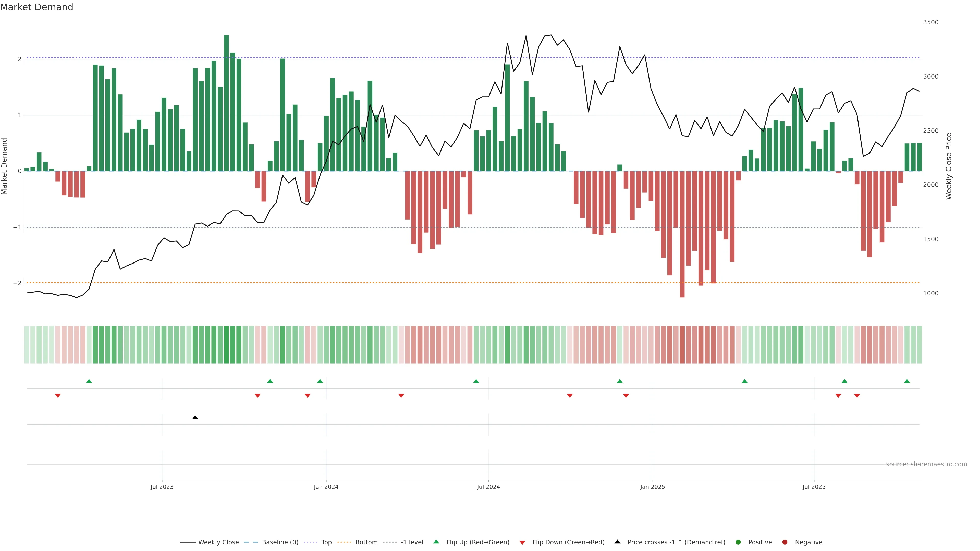Click the Jan 2025 x-axis label

click(653, 487)
